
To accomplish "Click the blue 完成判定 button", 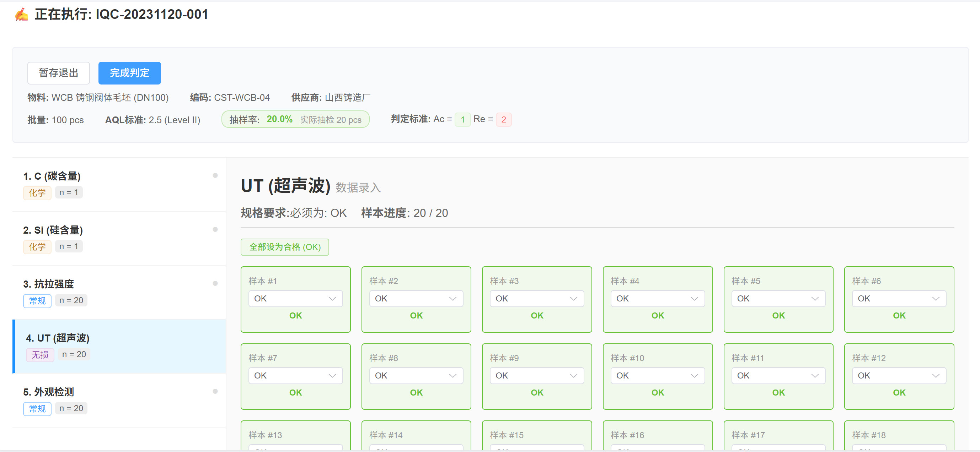I will pos(129,72).
